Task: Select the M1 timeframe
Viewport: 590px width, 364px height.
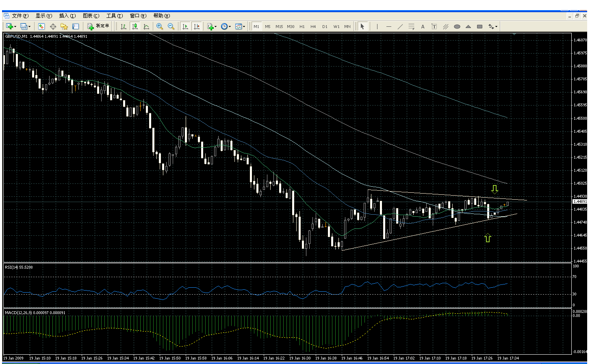Action: click(x=256, y=26)
